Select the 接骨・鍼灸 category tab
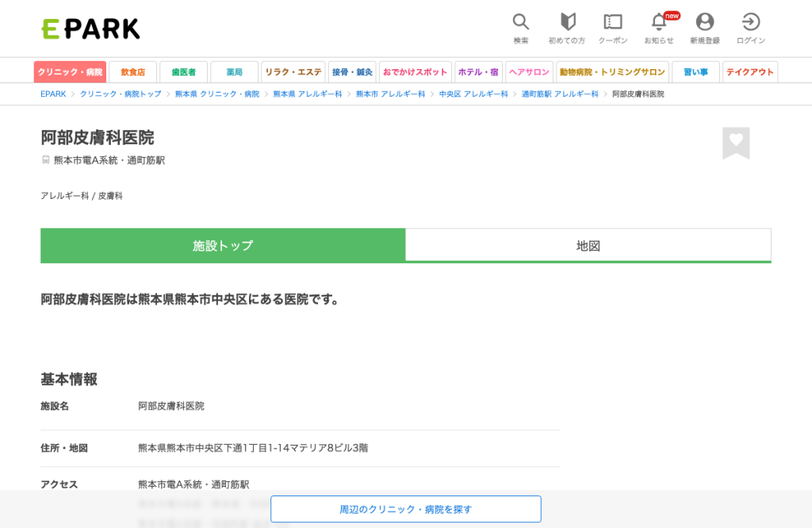This screenshot has height=528, width=812. (x=353, y=72)
